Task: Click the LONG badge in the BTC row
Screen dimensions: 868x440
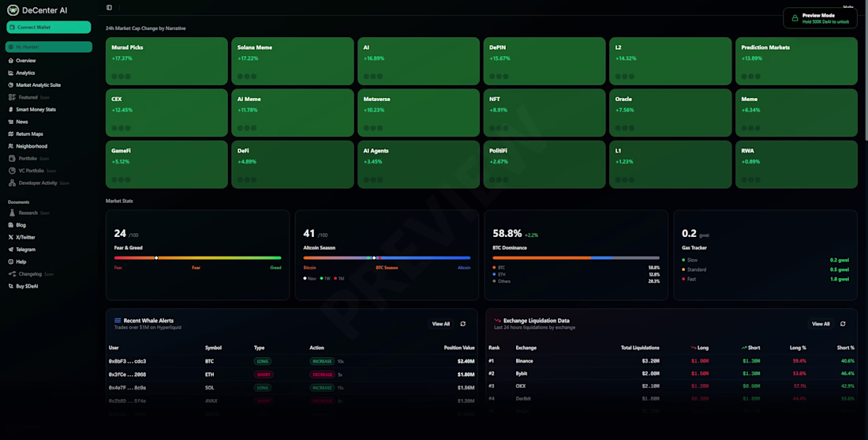Action: pyautogui.click(x=263, y=361)
